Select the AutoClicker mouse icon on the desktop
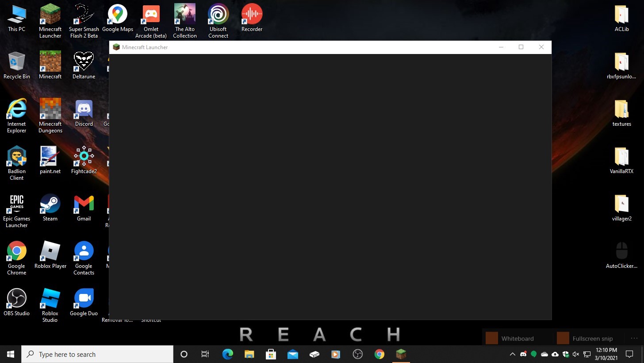The image size is (644, 363). (x=621, y=255)
